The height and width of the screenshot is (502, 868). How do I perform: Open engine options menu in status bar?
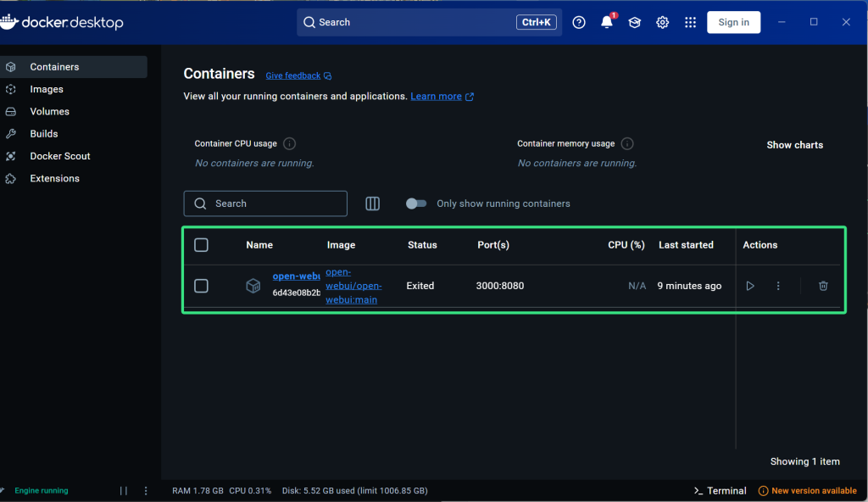point(146,491)
